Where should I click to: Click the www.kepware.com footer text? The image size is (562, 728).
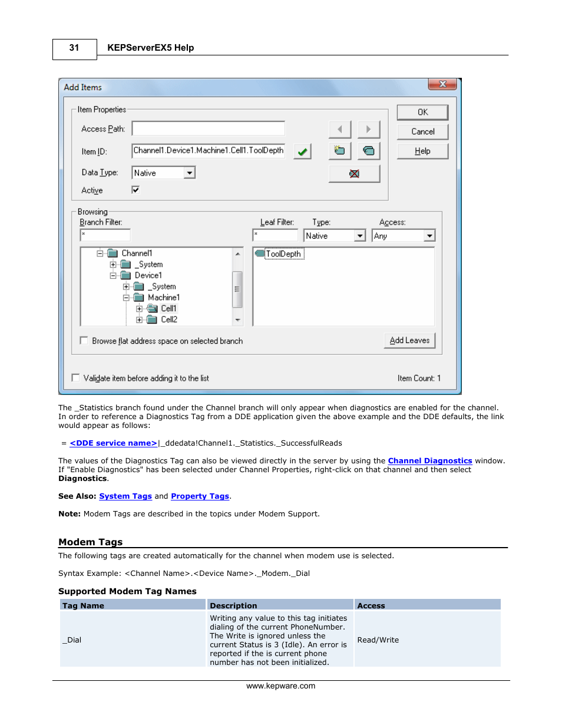[281, 686]
